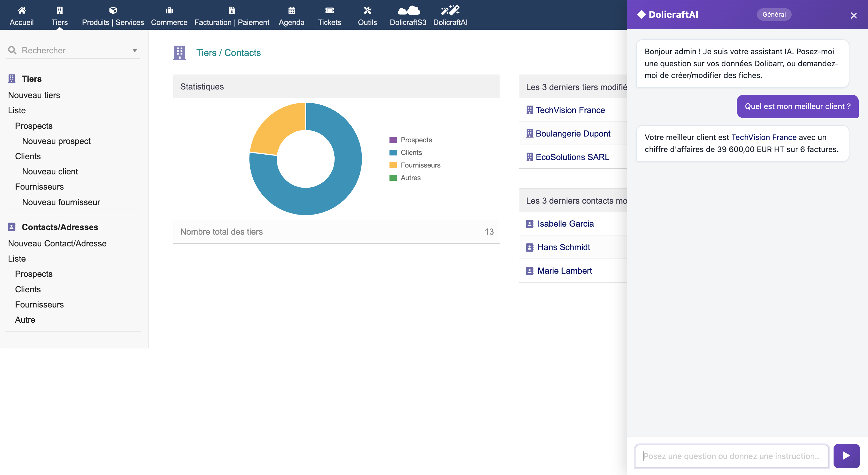Click the DolicraftAI magic wand icon
The height and width of the screenshot is (475, 868).
pyautogui.click(x=450, y=10)
